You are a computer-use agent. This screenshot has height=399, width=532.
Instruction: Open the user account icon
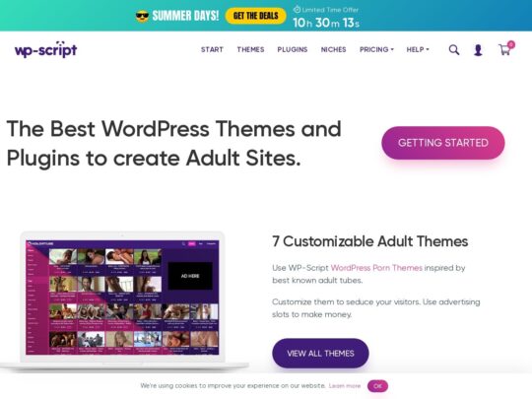click(478, 50)
